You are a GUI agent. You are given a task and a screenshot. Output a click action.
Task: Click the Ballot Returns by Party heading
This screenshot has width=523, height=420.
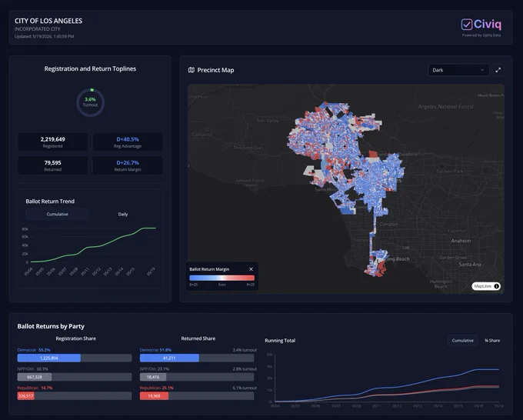(51, 326)
